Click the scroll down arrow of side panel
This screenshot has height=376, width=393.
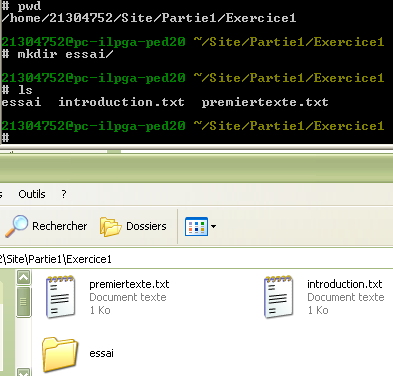24,372
